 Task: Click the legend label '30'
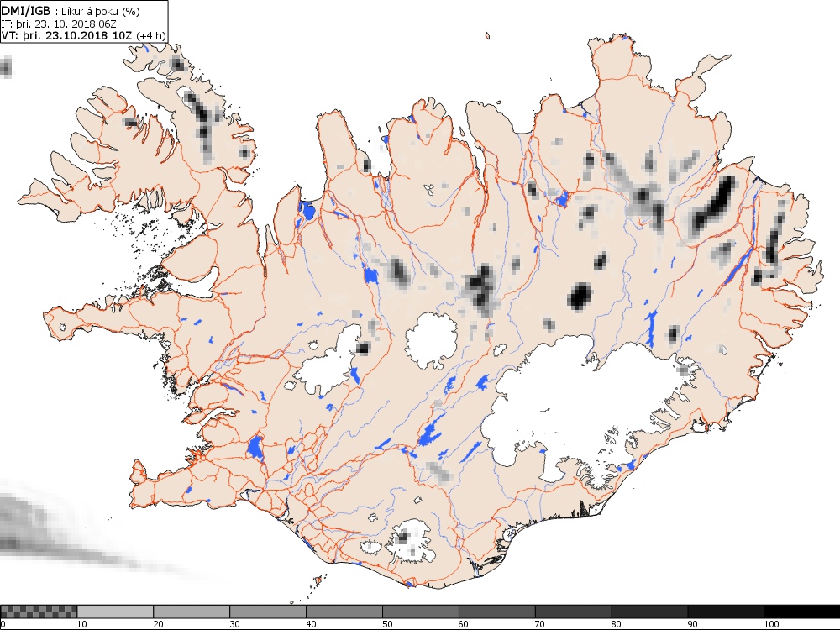click(234, 624)
